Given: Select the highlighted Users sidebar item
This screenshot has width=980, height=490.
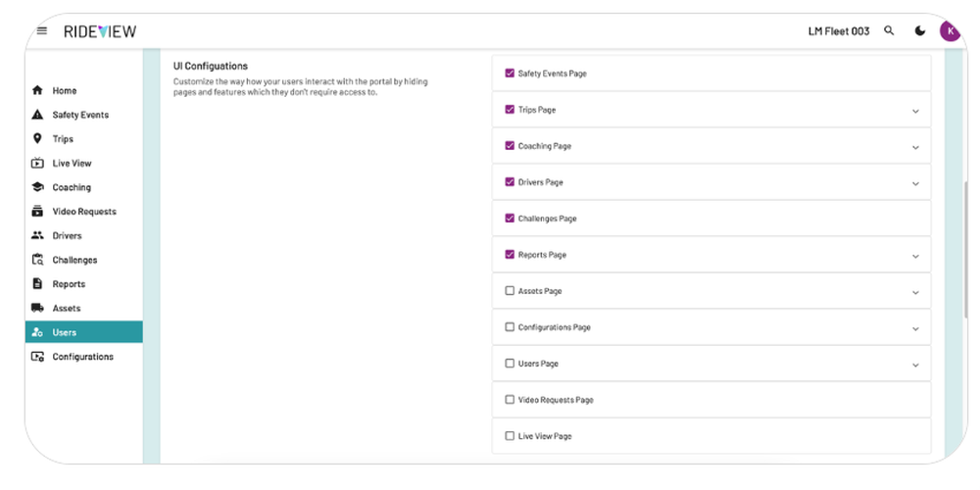Looking at the screenshot, I should pyautogui.click(x=83, y=332).
